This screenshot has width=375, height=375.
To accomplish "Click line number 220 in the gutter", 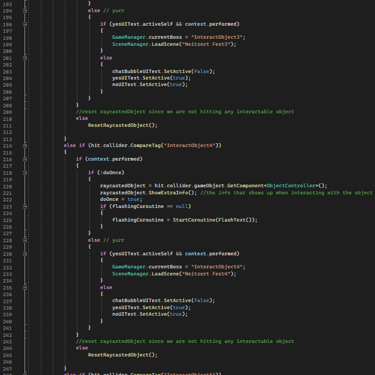I will point(7,186).
